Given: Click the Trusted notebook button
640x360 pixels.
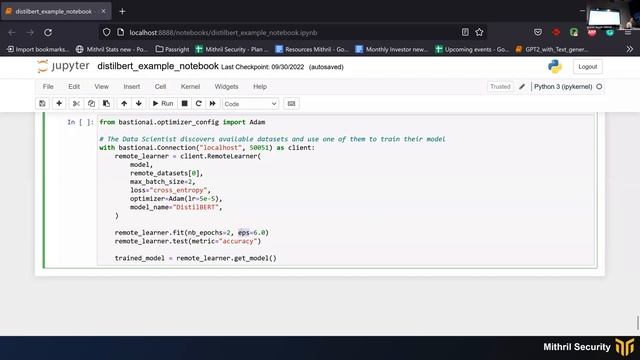Looking at the screenshot, I should pos(500,87).
